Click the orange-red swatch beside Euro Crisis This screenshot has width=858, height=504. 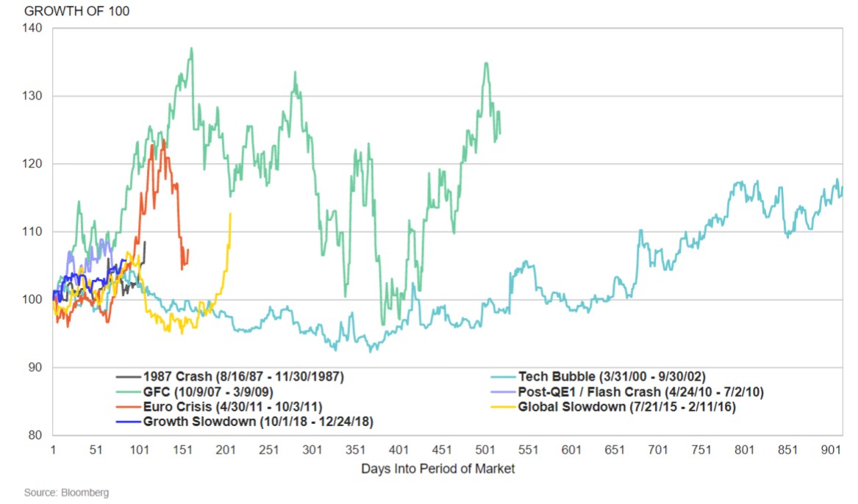[x=128, y=407]
